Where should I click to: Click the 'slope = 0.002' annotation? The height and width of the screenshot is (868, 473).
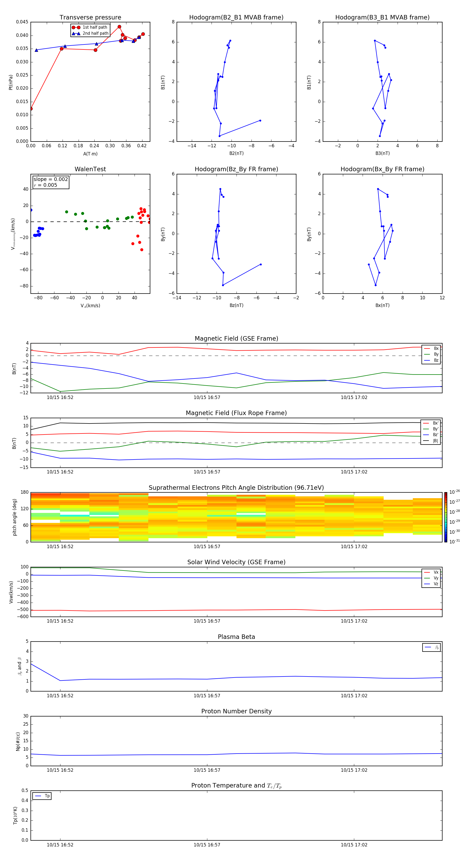51,179
